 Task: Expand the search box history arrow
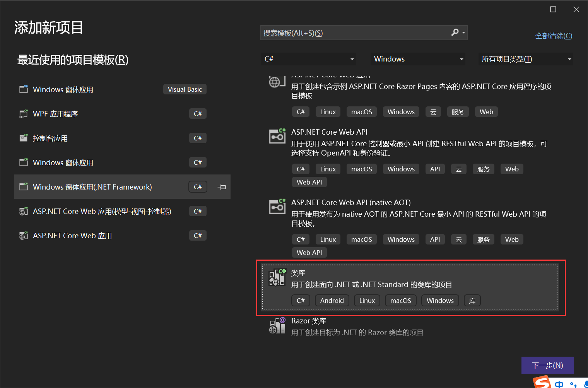click(x=463, y=33)
